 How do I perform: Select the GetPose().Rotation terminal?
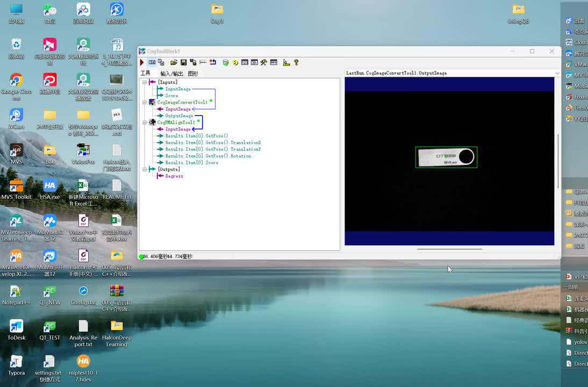click(208, 156)
